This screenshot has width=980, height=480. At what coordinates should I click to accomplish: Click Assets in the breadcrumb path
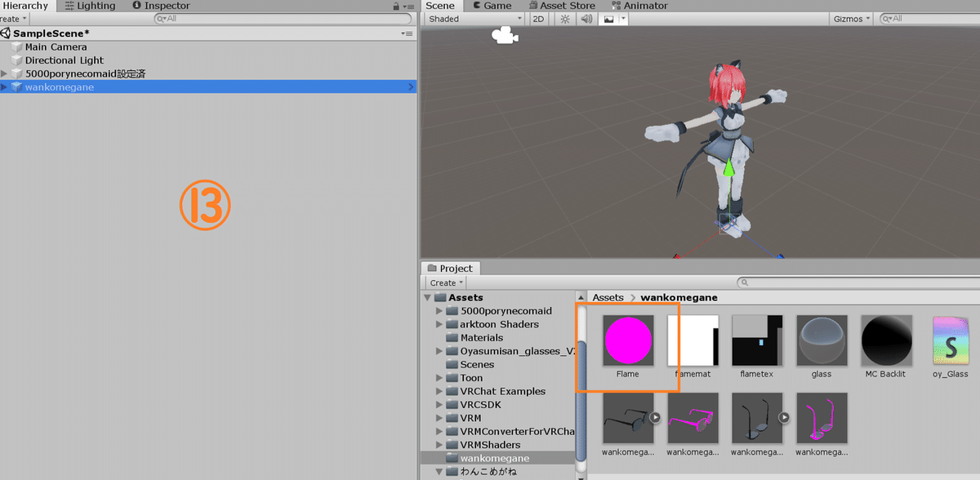point(608,298)
